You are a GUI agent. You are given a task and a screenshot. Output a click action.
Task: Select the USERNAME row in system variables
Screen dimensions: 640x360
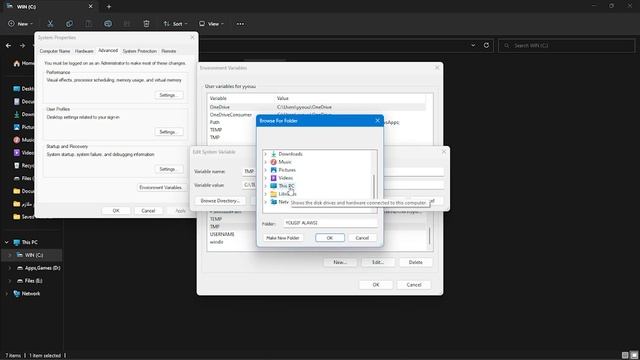point(316,234)
